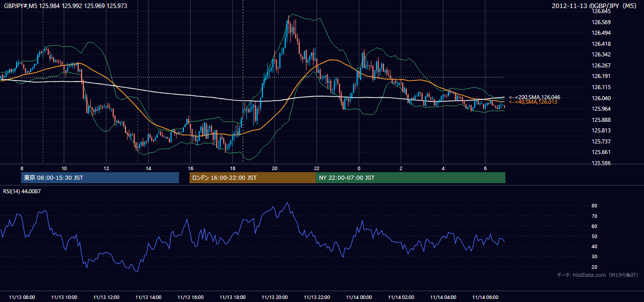Click price axis value 126.115
The height and width of the screenshot is (302, 644).
click(601, 87)
